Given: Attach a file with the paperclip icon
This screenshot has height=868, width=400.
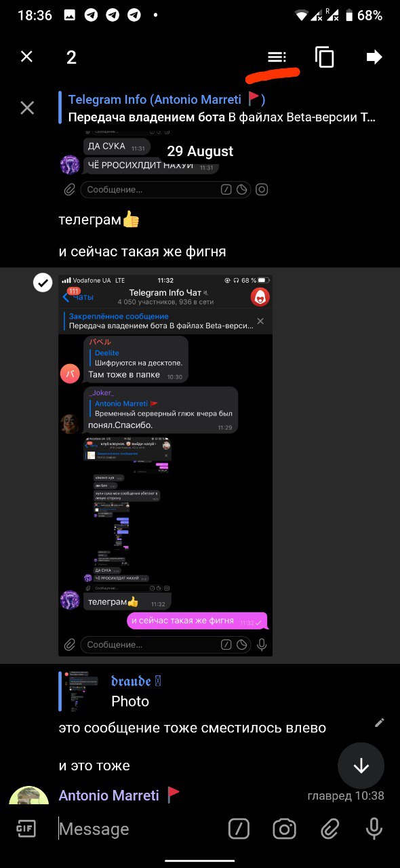Looking at the screenshot, I should pos(329,829).
